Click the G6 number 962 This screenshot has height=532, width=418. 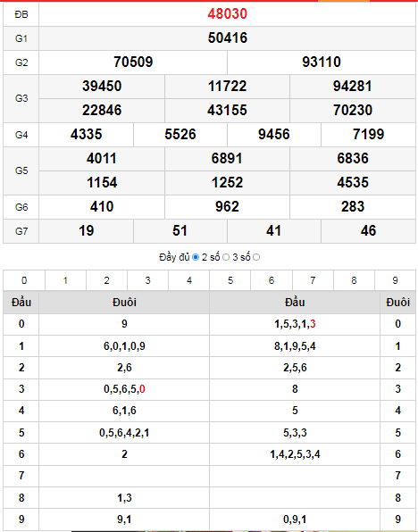point(227,206)
